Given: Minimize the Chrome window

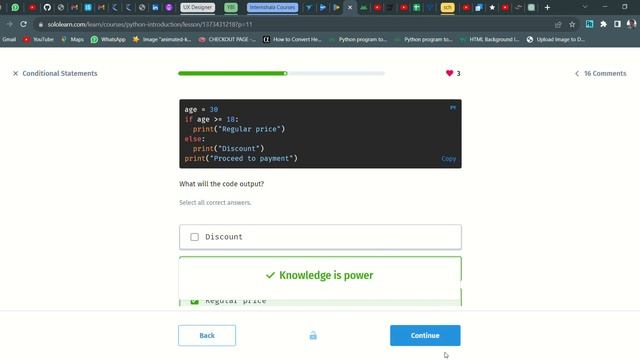Looking at the screenshot, I should 605,7.
